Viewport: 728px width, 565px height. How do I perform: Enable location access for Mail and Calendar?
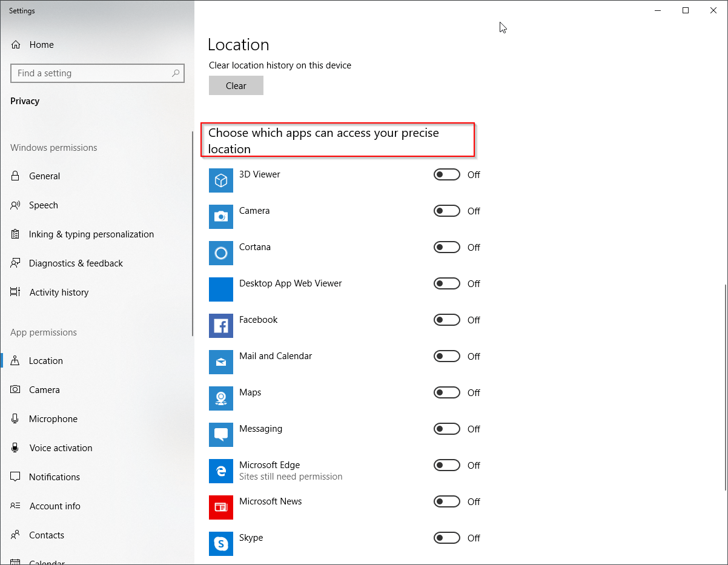(446, 356)
